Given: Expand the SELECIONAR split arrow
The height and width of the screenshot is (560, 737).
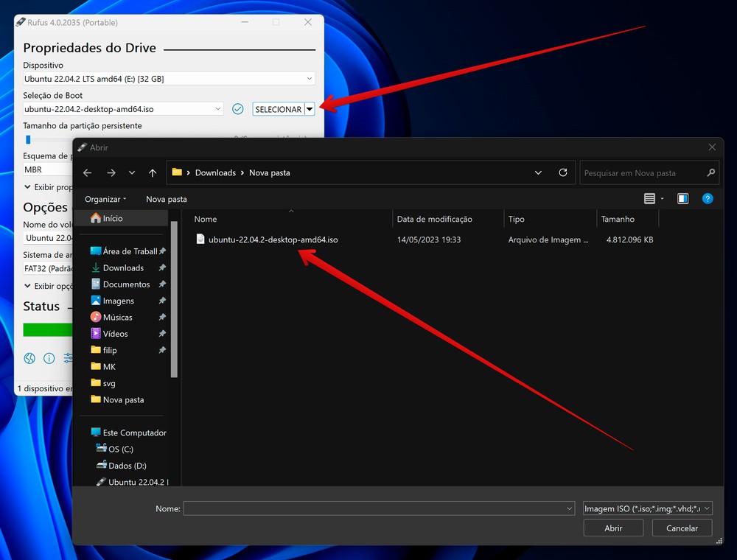Looking at the screenshot, I should point(310,109).
